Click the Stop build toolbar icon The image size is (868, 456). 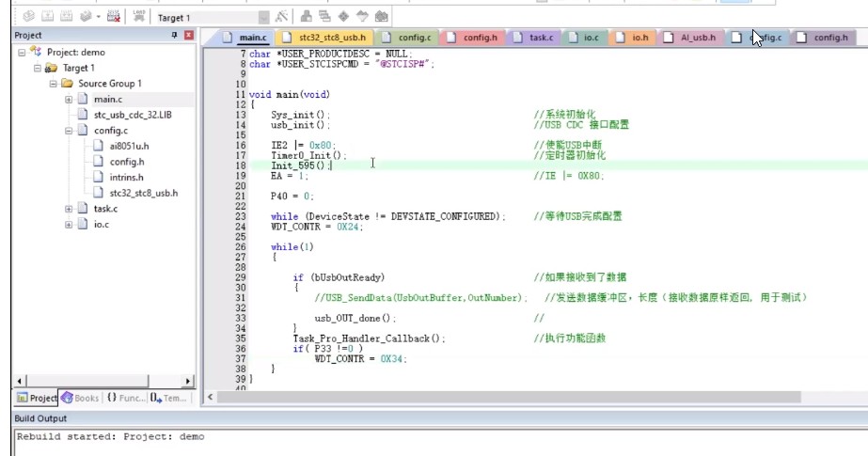pyautogui.click(x=113, y=17)
